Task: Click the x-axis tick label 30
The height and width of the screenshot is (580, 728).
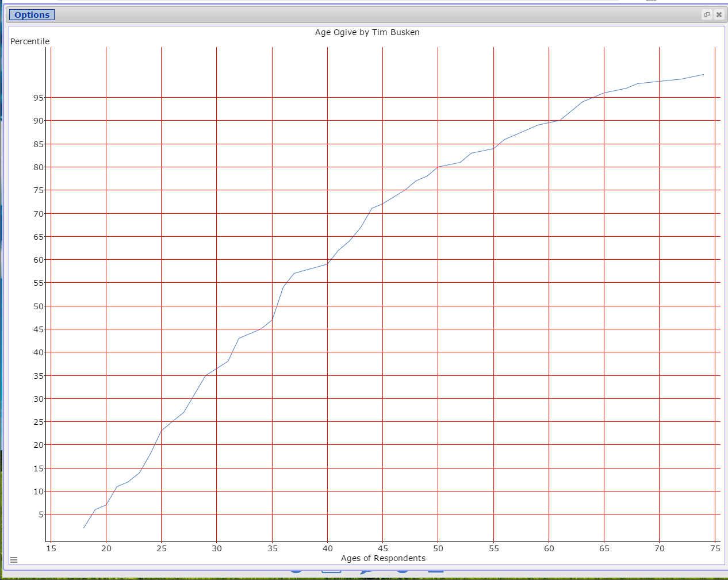Action: coord(217,548)
